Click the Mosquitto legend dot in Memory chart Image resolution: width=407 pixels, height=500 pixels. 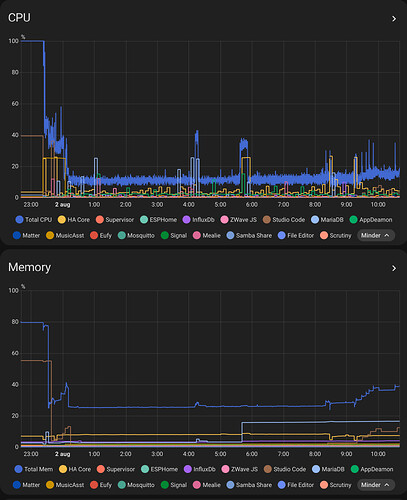pos(122,485)
